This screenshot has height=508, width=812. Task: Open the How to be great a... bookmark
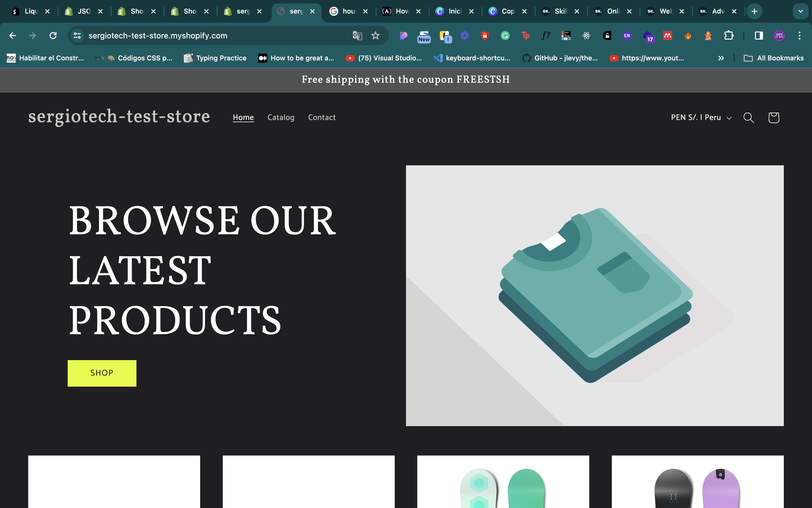pyautogui.click(x=296, y=58)
